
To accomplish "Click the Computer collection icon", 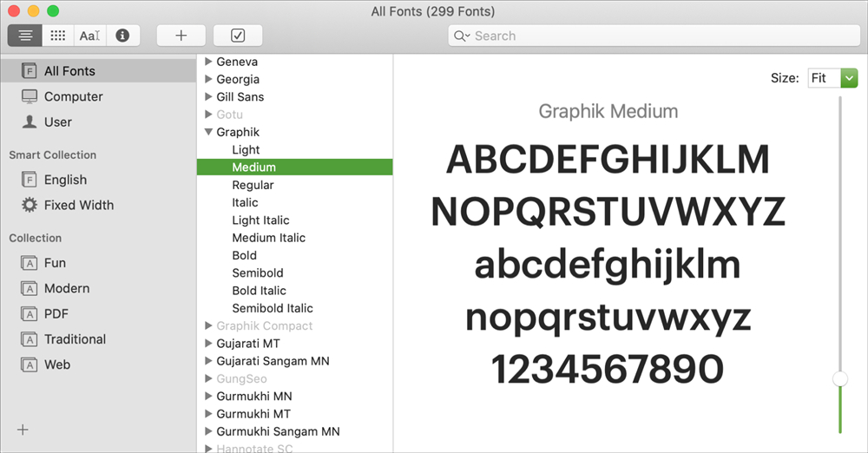I will point(30,96).
